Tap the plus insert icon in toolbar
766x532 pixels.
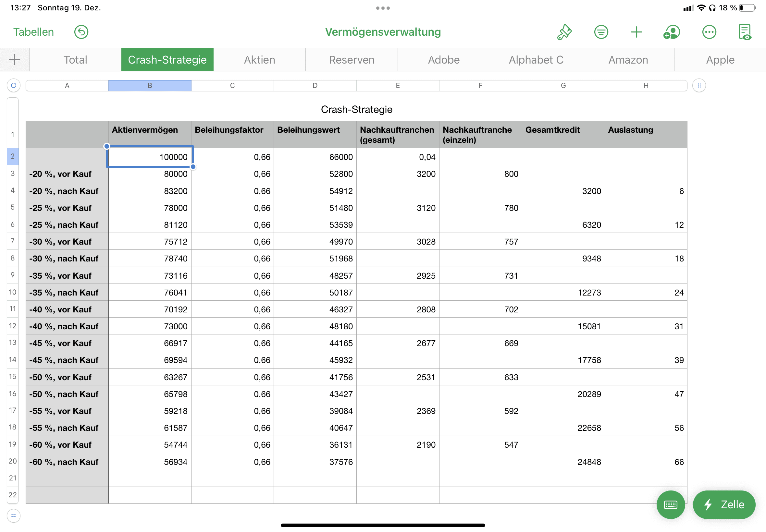point(636,32)
